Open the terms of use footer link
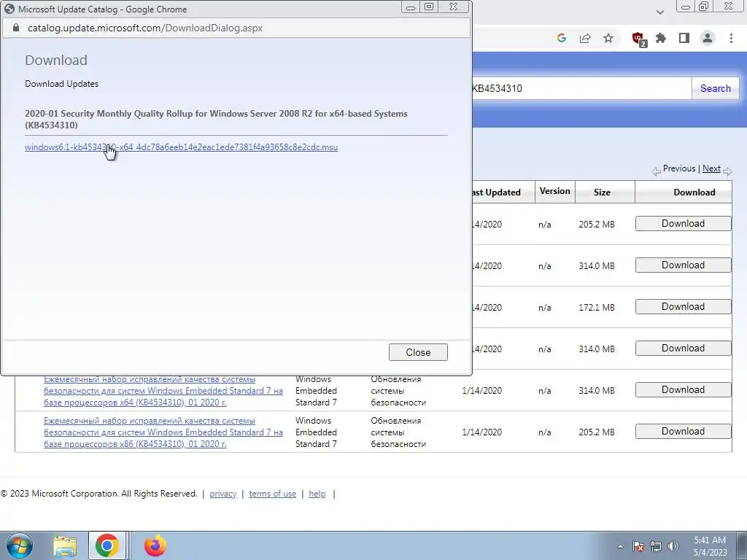The image size is (747, 560). tap(273, 494)
